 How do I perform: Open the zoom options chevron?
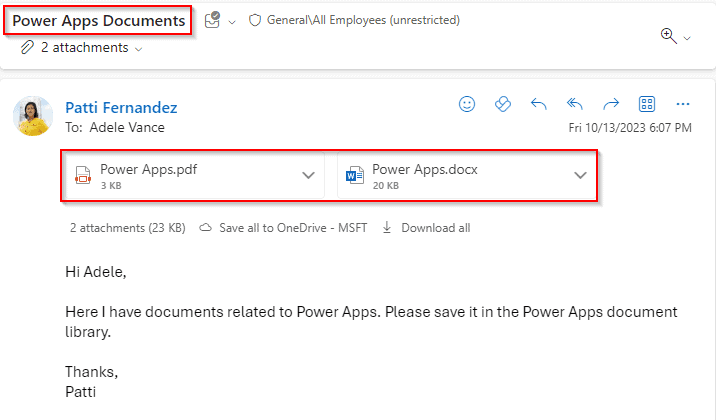[687, 38]
